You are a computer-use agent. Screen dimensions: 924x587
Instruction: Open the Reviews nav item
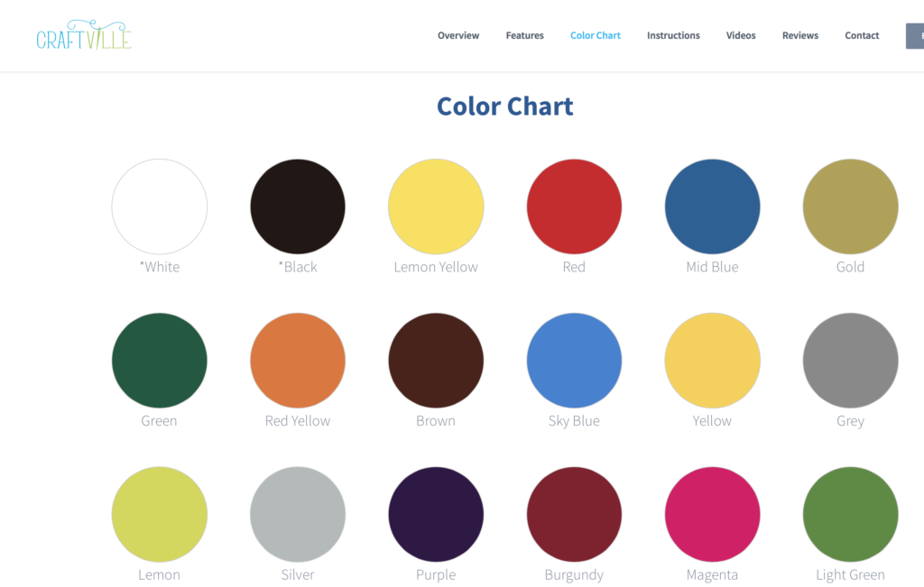pos(800,35)
